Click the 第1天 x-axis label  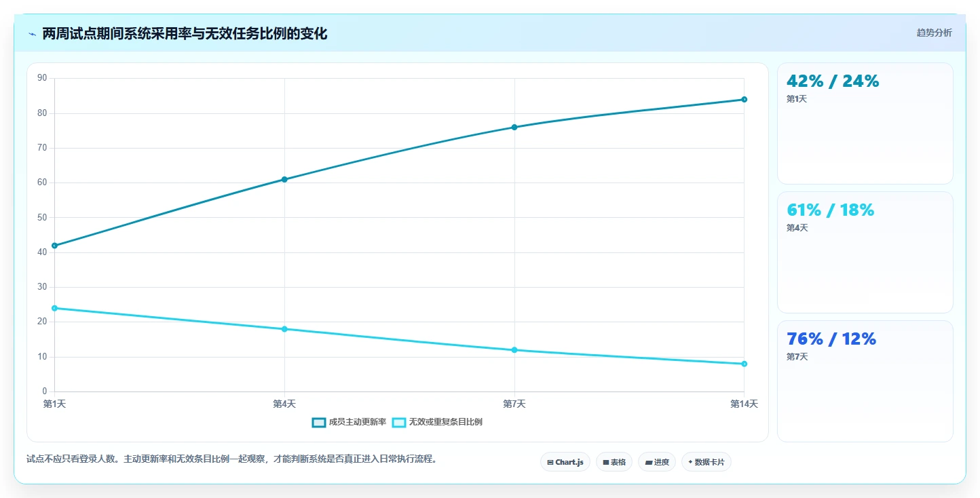pos(54,404)
